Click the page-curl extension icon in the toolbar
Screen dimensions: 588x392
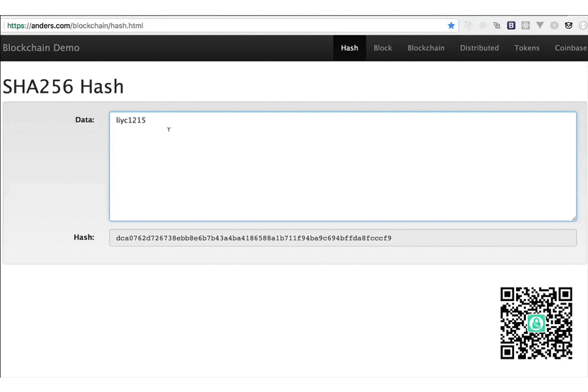click(x=497, y=25)
